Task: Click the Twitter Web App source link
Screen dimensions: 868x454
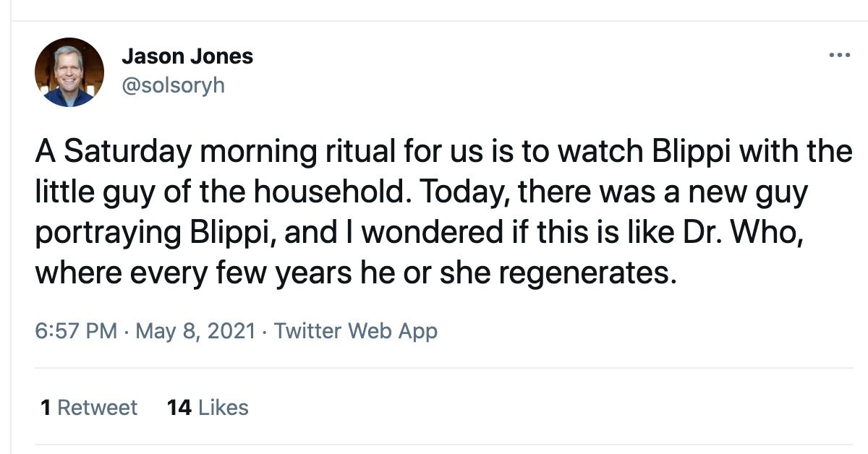Action: click(x=356, y=331)
